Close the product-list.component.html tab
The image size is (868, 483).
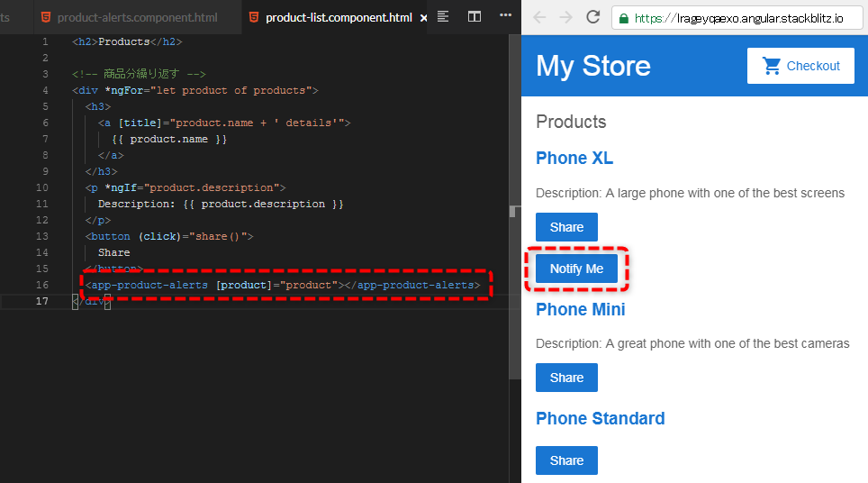[x=423, y=18]
